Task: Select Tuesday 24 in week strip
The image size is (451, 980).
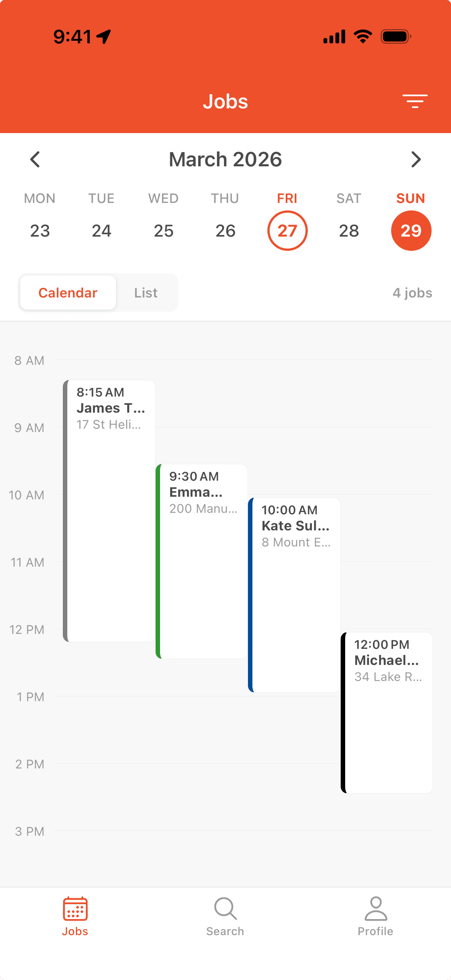Action: point(102,231)
